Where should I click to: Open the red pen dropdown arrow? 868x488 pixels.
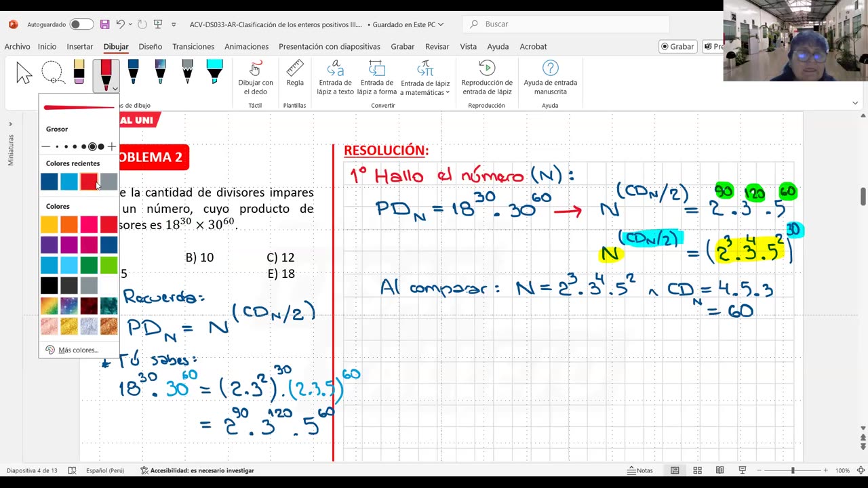coord(115,89)
